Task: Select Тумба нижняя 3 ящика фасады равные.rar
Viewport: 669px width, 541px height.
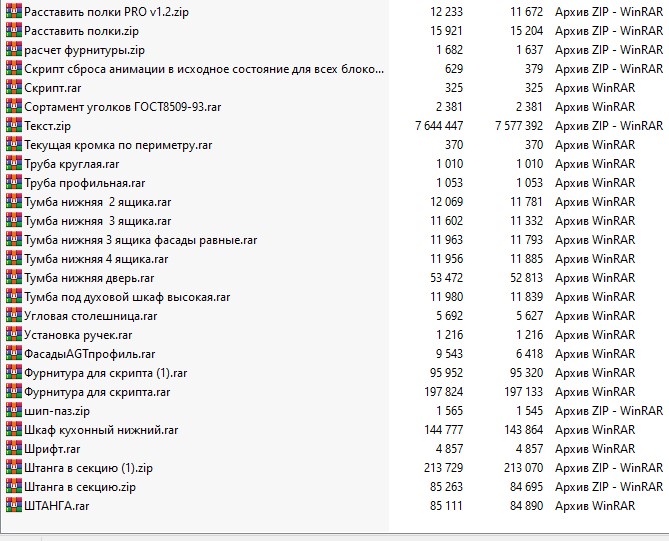Action: [141, 240]
